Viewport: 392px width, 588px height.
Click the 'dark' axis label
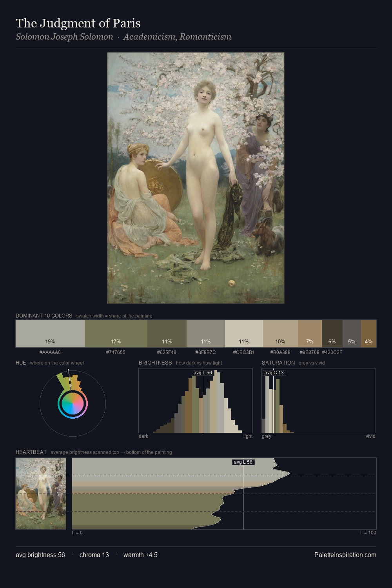click(143, 436)
